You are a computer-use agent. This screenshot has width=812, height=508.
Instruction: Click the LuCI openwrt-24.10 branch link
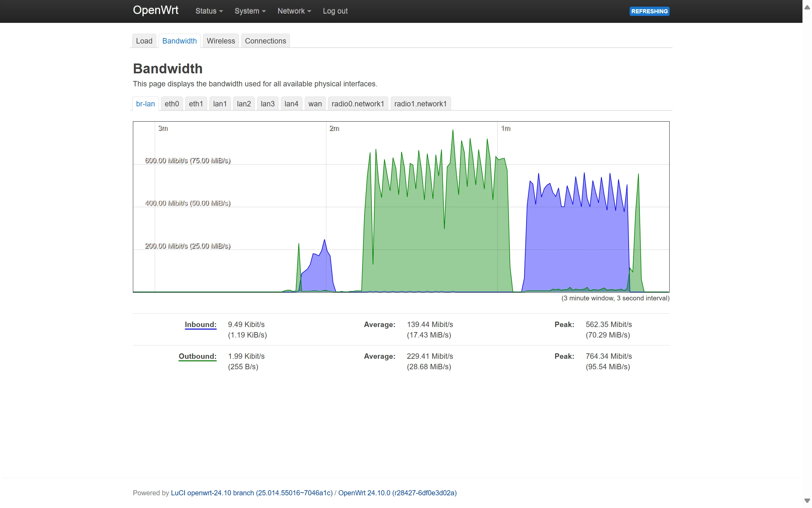pos(252,492)
